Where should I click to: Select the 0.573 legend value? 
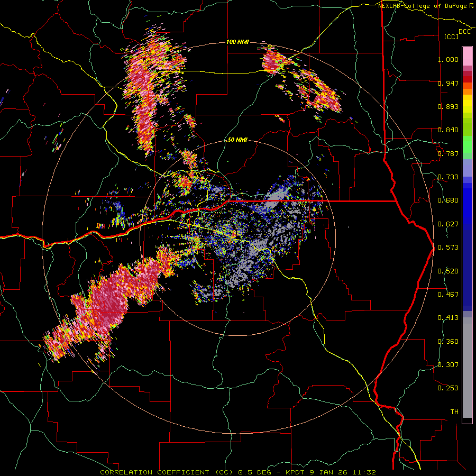pyautogui.click(x=448, y=248)
